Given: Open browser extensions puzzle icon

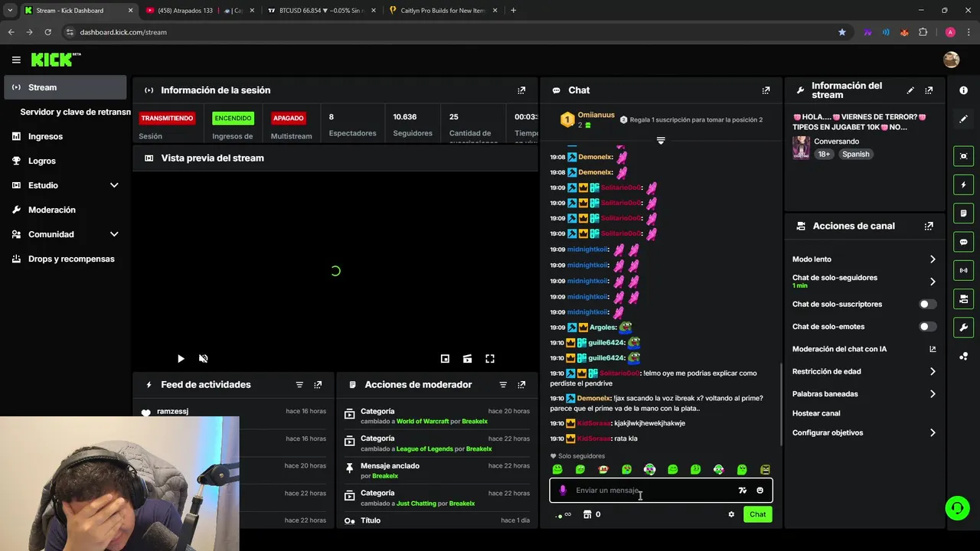Looking at the screenshot, I should [923, 32].
